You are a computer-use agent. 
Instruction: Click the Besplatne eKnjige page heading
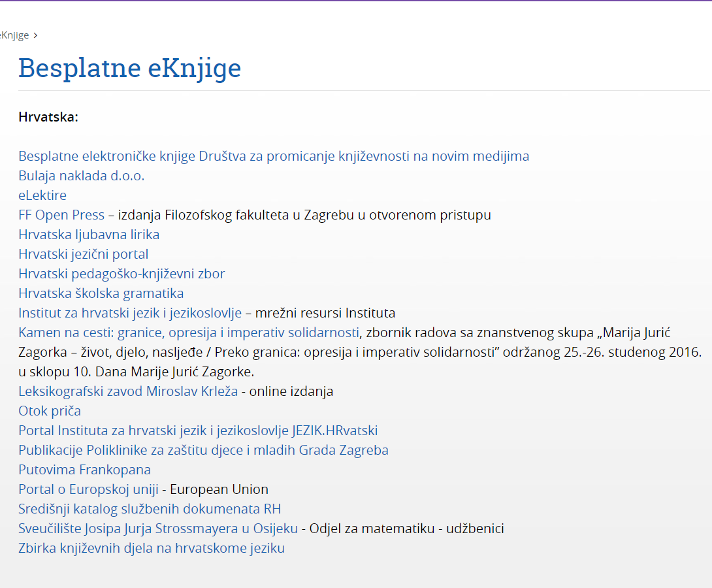(x=130, y=68)
